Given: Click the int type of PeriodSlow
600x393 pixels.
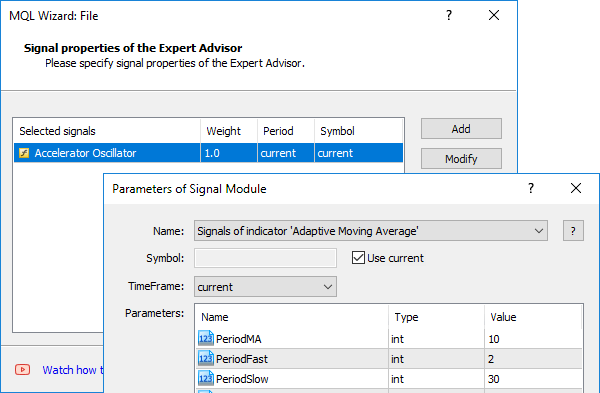Looking at the screenshot, I should click(397, 379).
